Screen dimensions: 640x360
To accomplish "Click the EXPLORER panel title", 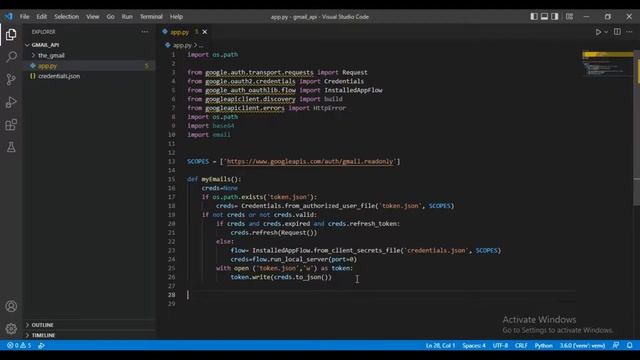I will (44, 32).
